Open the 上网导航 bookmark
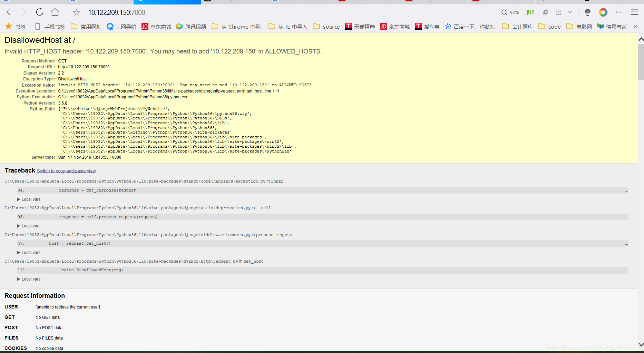The height and width of the screenshot is (353, 644). coord(121,27)
